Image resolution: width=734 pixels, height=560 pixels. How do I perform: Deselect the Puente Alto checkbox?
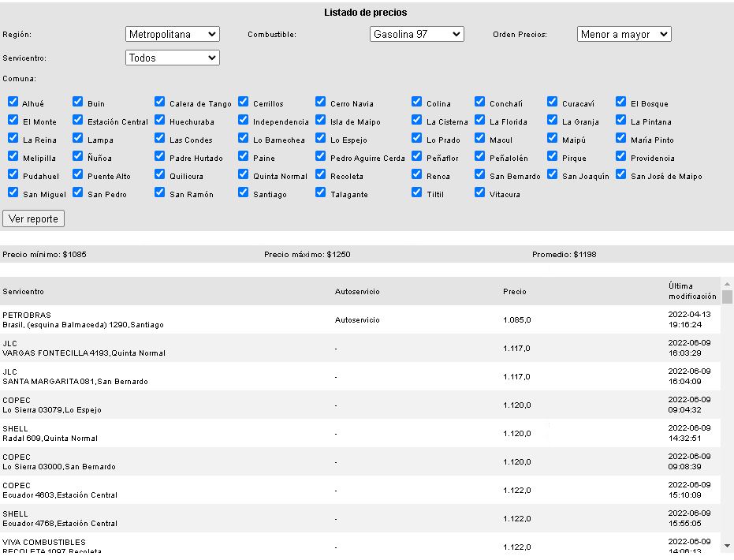pos(78,174)
